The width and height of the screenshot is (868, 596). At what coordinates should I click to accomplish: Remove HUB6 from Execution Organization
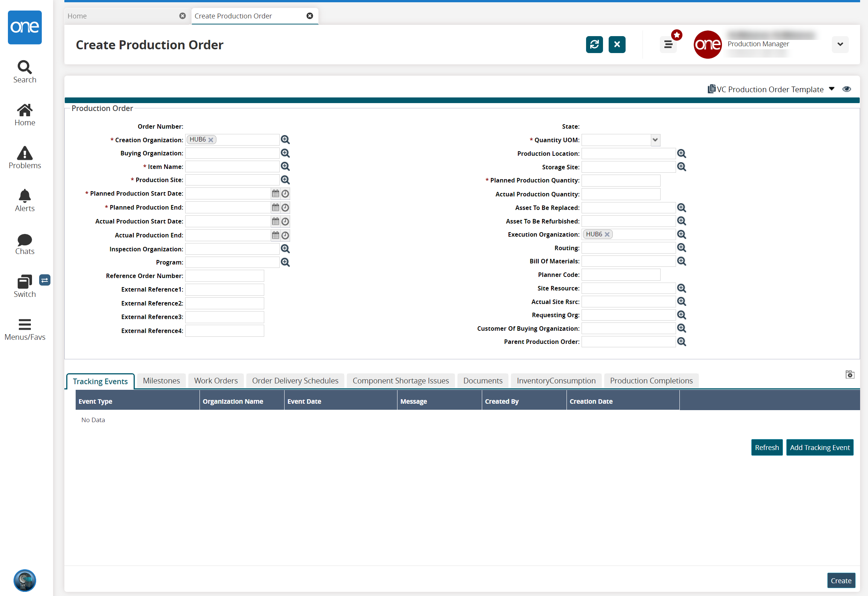[x=607, y=234]
